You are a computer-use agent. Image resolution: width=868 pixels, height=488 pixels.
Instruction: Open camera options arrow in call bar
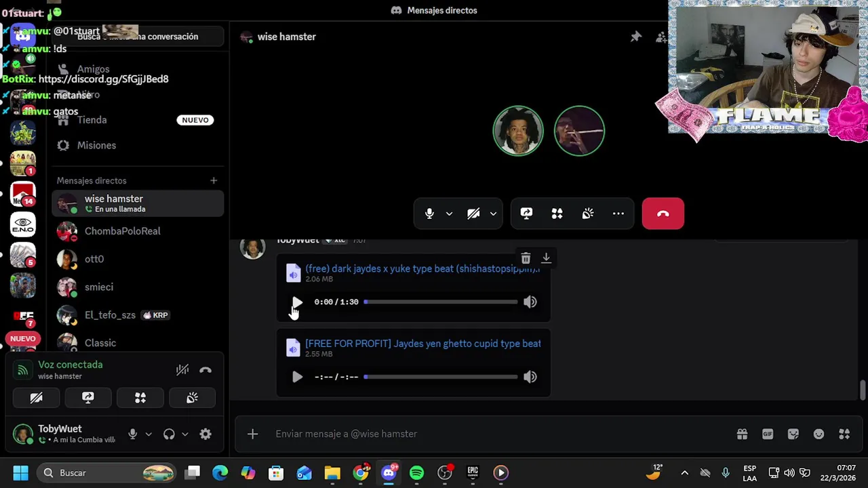(493, 213)
